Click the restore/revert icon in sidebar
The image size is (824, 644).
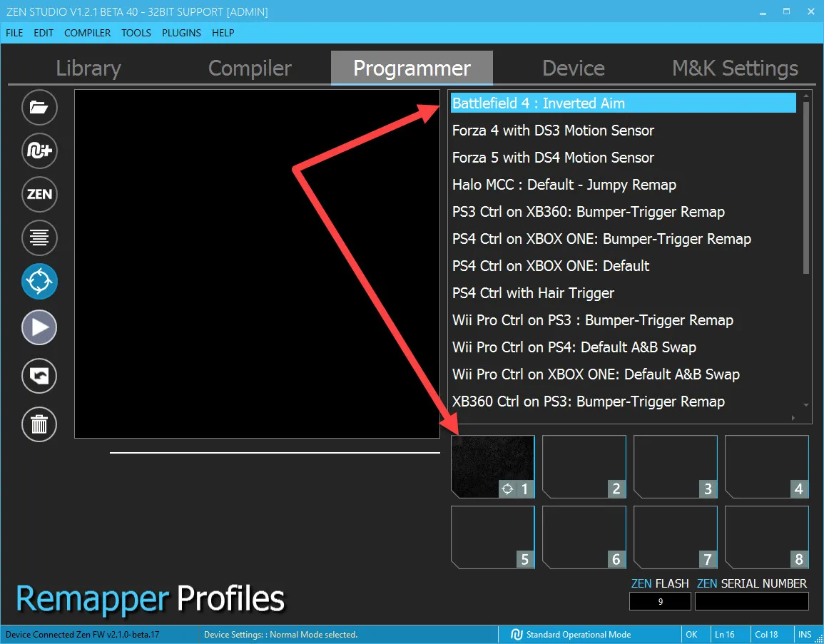39,376
